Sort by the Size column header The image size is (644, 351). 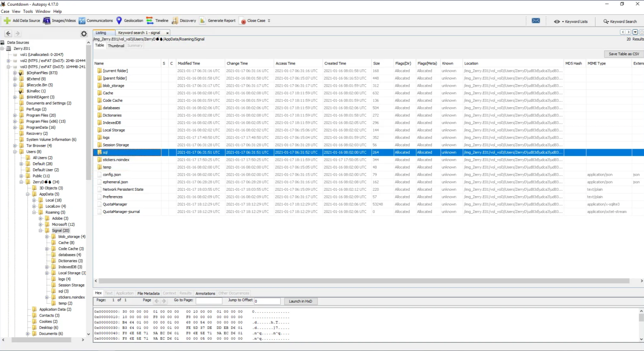(x=382, y=63)
